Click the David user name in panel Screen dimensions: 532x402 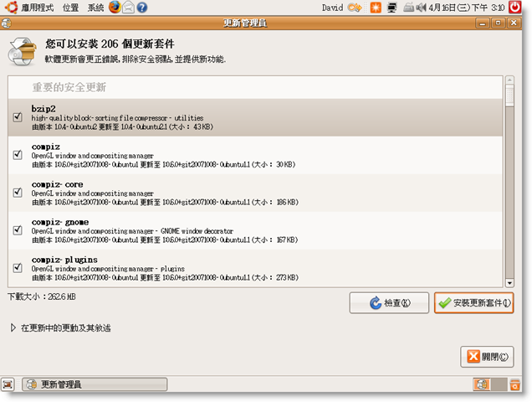[333, 8]
